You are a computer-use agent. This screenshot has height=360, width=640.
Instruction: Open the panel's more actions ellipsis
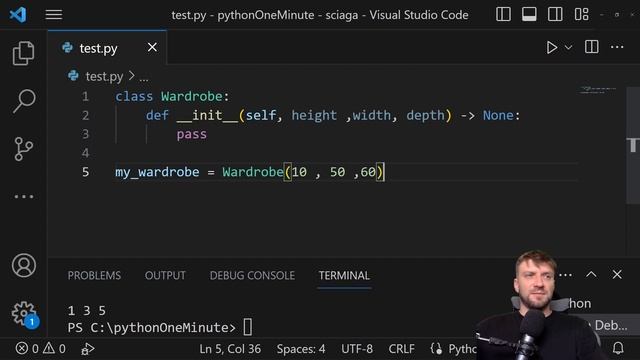click(x=565, y=275)
